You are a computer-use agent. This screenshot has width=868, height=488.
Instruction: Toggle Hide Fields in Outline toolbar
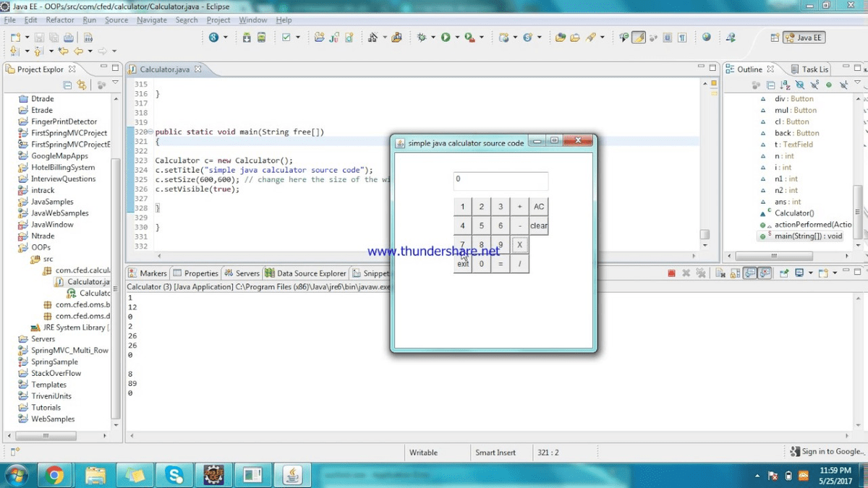tap(800, 85)
